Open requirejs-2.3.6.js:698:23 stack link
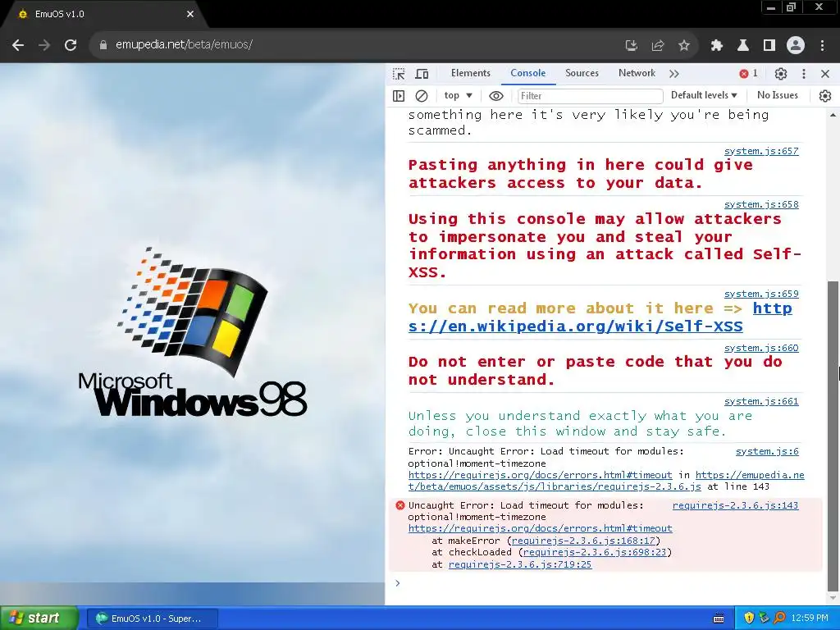 [x=595, y=552]
